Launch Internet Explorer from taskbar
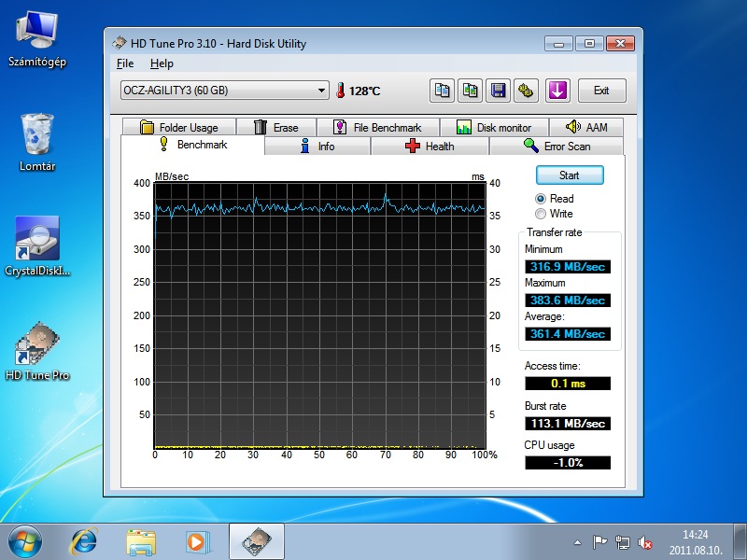 83,542
